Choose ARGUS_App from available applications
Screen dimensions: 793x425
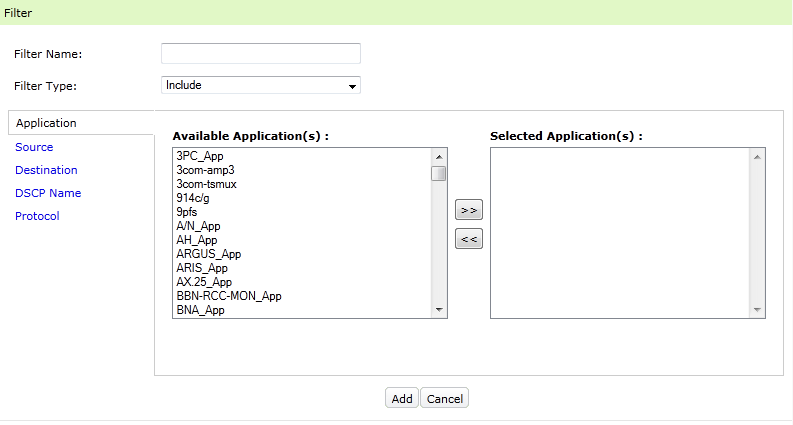click(208, 254)
